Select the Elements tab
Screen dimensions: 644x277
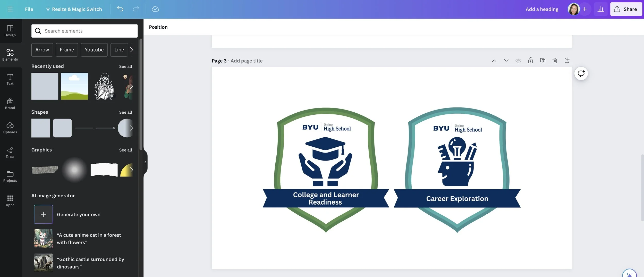(10, 55)
